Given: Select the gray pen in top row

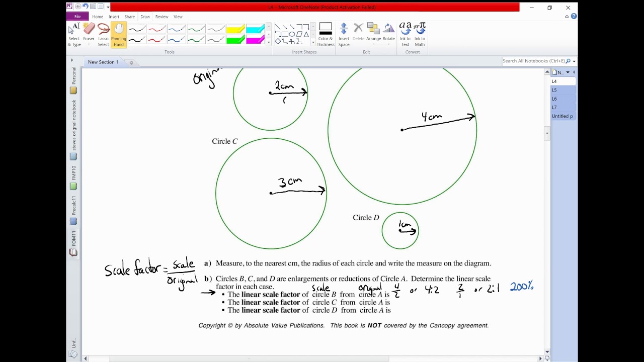Looking at the screenshot, I should (215, 29).
